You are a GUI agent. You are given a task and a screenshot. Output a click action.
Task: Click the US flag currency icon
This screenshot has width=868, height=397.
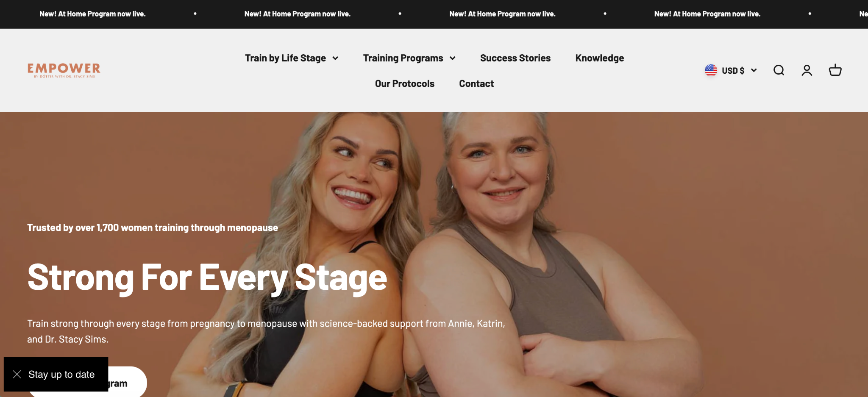click(711, 70)
